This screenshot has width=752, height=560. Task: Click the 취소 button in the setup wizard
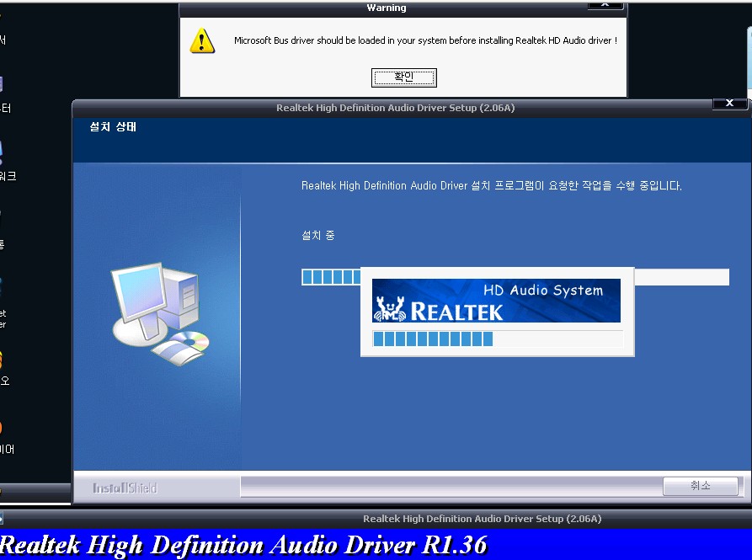700,486
